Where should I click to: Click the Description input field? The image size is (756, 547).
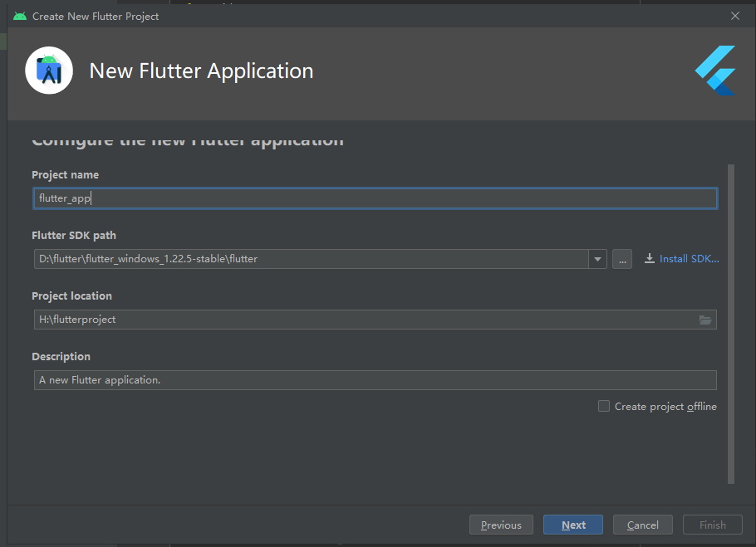376,380
